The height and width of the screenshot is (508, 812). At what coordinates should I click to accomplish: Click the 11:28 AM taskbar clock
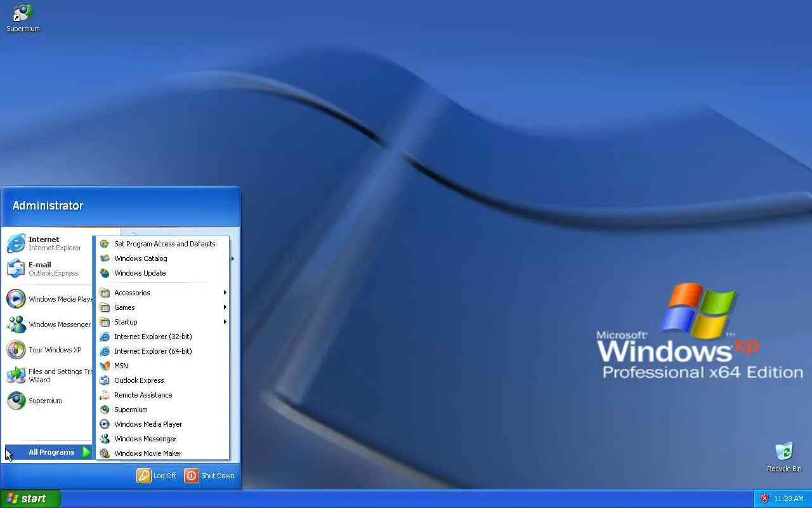[x=789, y=498]
